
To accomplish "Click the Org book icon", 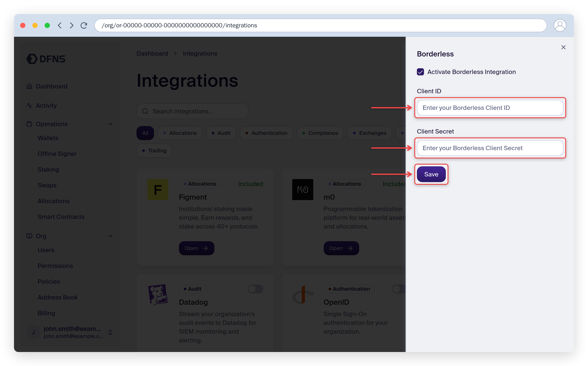I will pos(29,236).
